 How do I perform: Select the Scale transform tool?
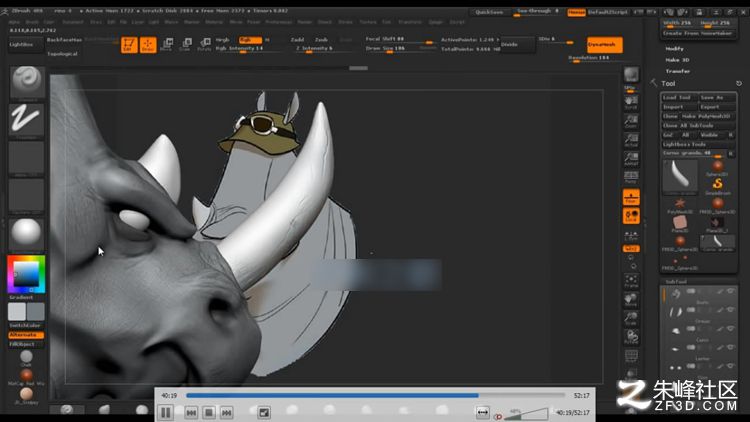[185, 45]
